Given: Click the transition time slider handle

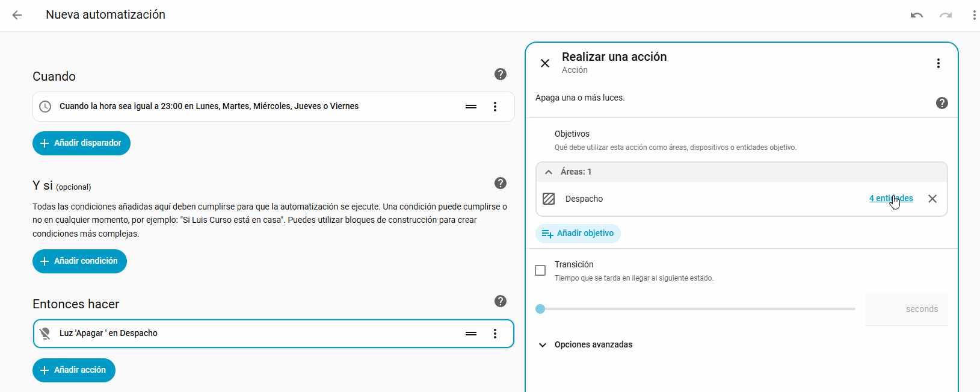Looking at the screenshot, I should [540, 309].
